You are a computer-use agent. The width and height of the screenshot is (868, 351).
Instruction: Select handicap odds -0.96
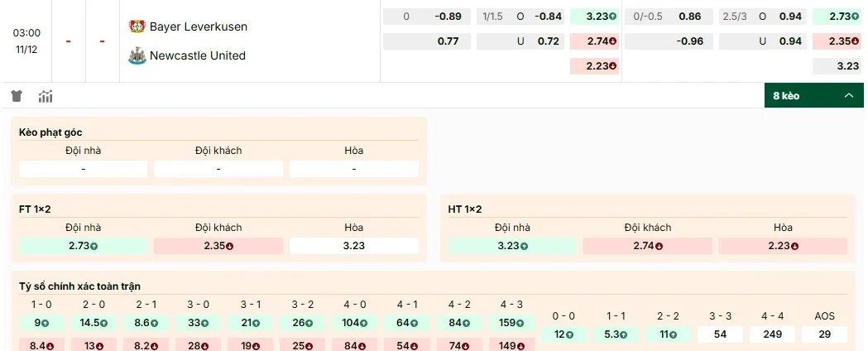pos(669,41)
